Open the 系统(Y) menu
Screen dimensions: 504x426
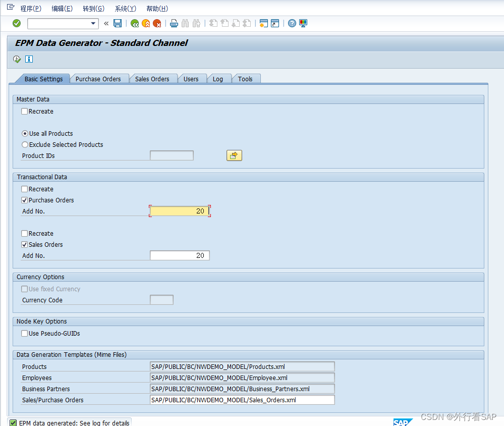pyautogui.click(x=125, y=9)
